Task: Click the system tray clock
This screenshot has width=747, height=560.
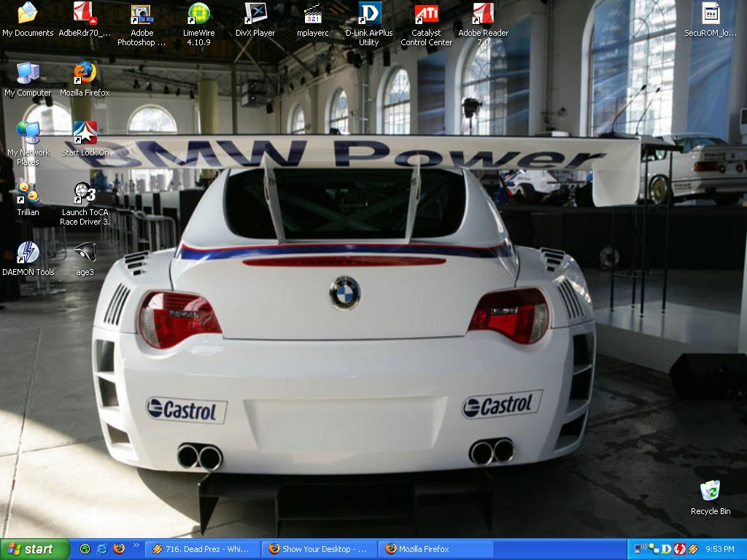Action: point(720,549)
